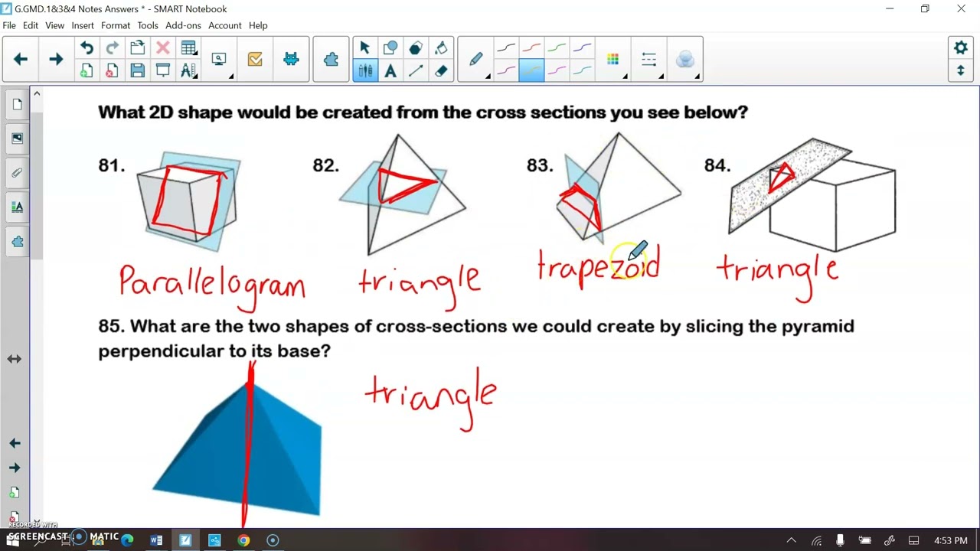Image resolution: width=980 pixels, height=551 pixels.
Task: Undo the last action
Action: [x=87, y=48]
